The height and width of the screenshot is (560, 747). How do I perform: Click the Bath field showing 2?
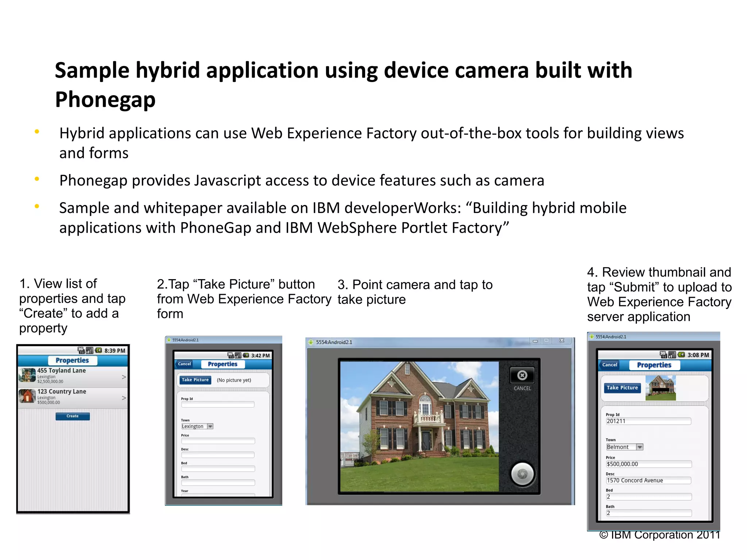point(649,513)
